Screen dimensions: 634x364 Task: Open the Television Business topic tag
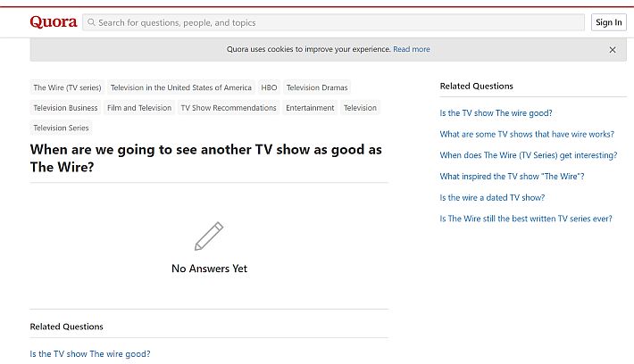[65, 107]
